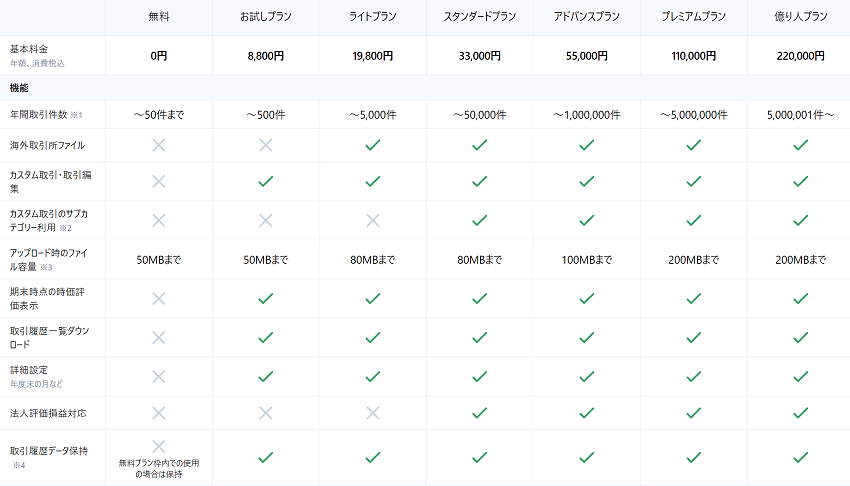Click the X for 取引履歴データ保持 under 無料
Image resolution: width=850 pixels, height=486 pixels.
158,446
